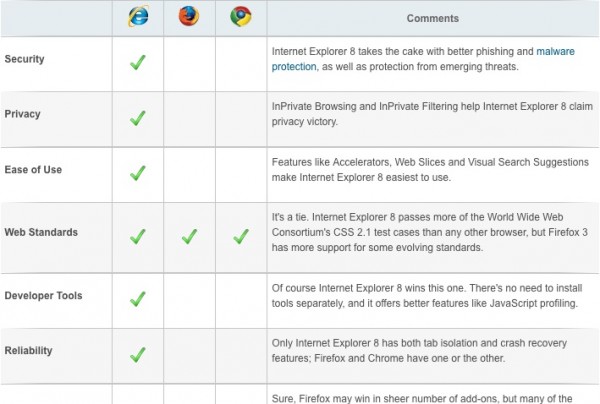
Task: Click the Developer Tools row checkmark
Action: 138,299
